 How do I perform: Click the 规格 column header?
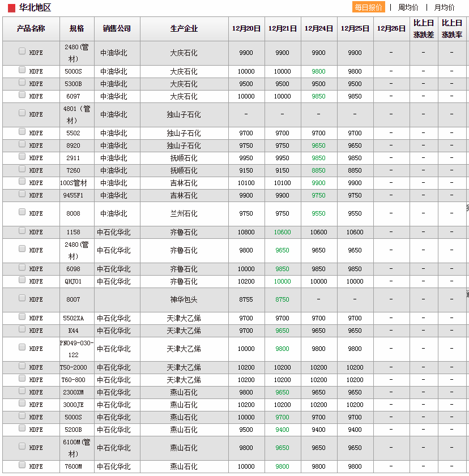(x=77, y=29)
